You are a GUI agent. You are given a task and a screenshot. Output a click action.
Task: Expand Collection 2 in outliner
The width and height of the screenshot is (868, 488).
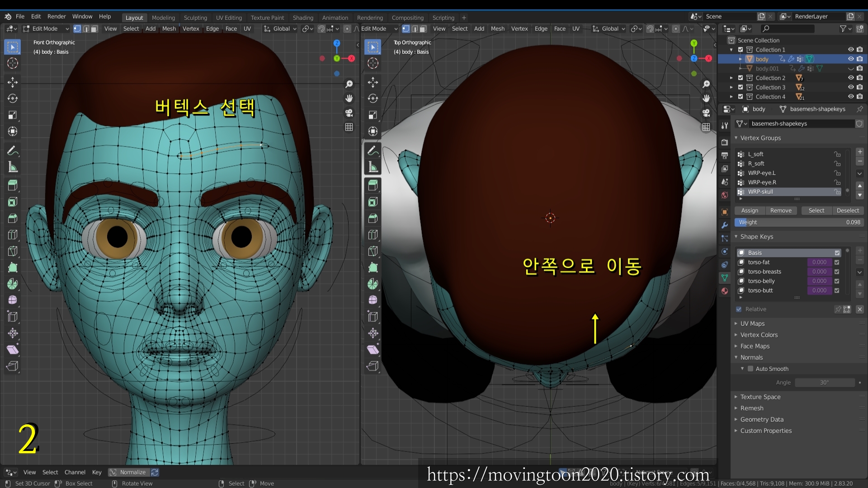[731, 78]
